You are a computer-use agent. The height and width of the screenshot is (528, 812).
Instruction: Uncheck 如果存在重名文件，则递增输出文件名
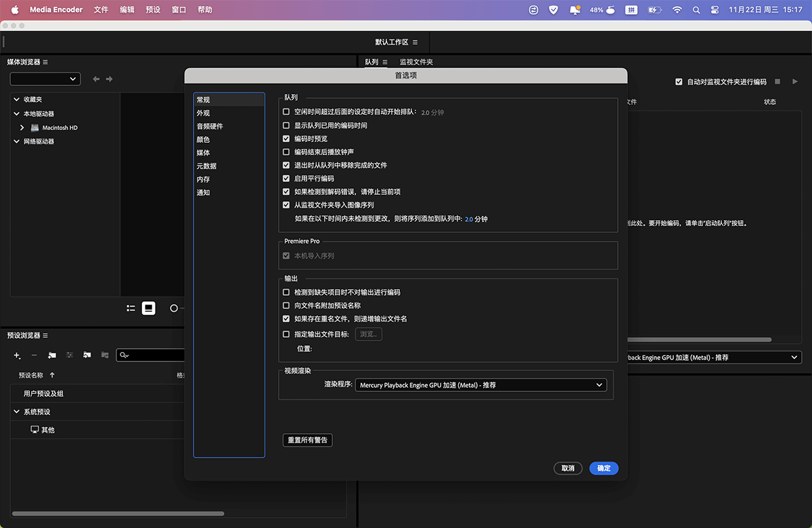point(286,319)
